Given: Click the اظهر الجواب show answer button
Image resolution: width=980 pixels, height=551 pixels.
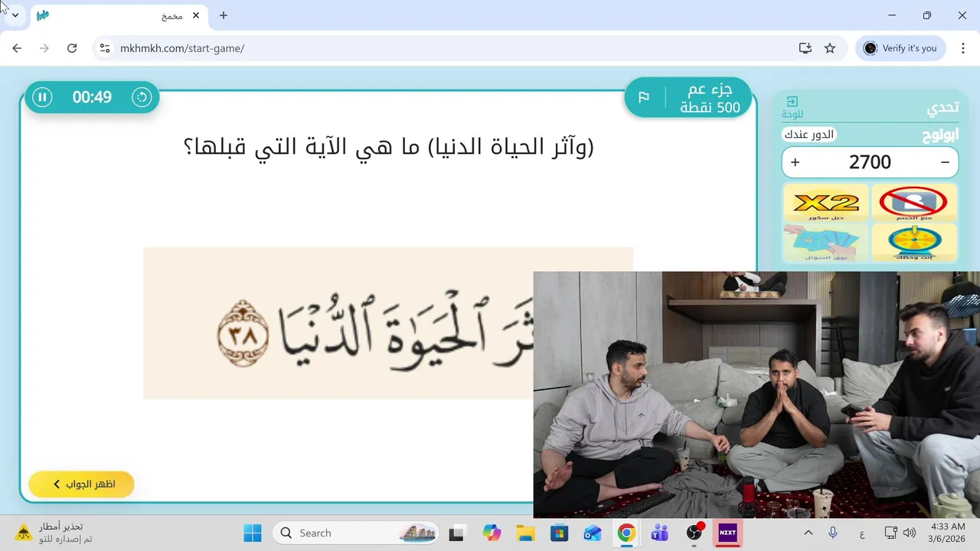Looking at the screenshot, I should pos(82,484).
